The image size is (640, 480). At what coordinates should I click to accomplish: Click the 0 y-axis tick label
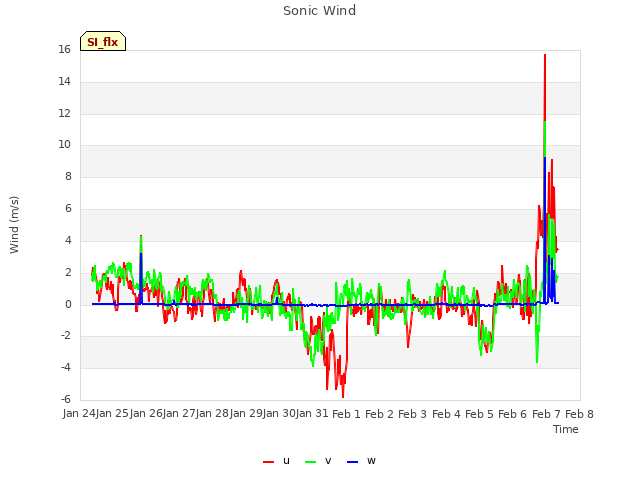(68, 304)
